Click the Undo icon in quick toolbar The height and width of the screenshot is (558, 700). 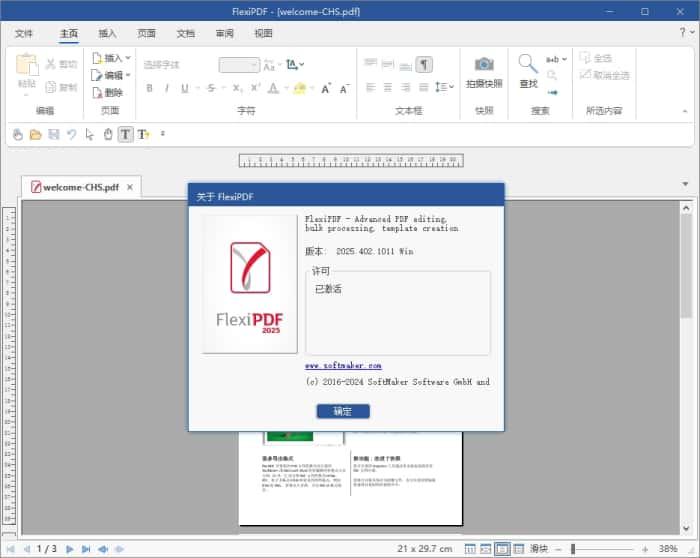pyautogui.click(x=71, y=134)
